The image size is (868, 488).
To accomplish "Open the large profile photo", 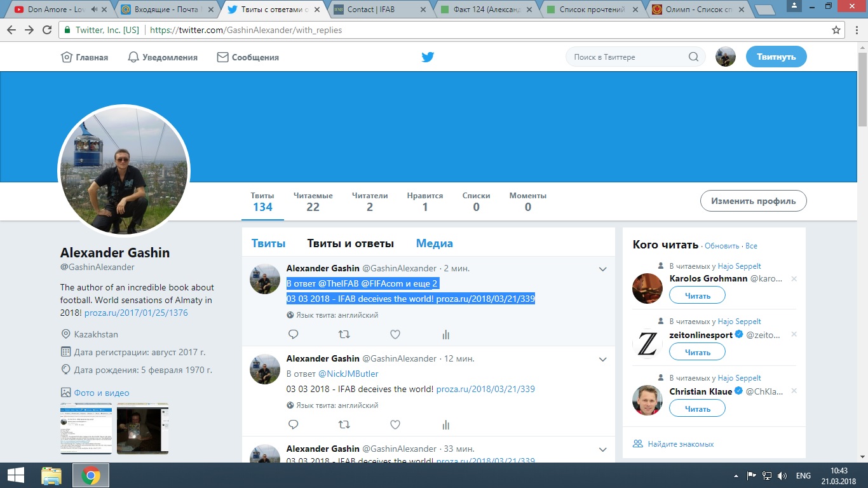I will click(x=124, y=170).
